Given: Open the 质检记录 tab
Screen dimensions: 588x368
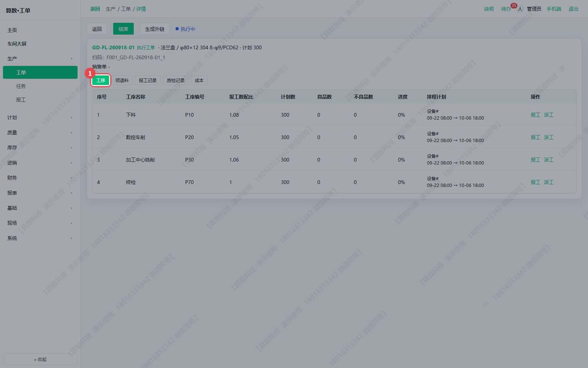Looking at the screenshot, I should coord(176,80).
